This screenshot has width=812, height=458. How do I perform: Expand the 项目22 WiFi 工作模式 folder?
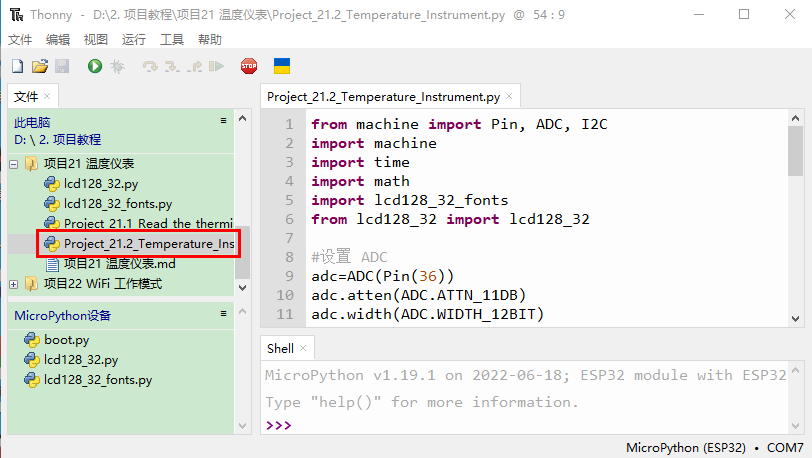point(14,284)
